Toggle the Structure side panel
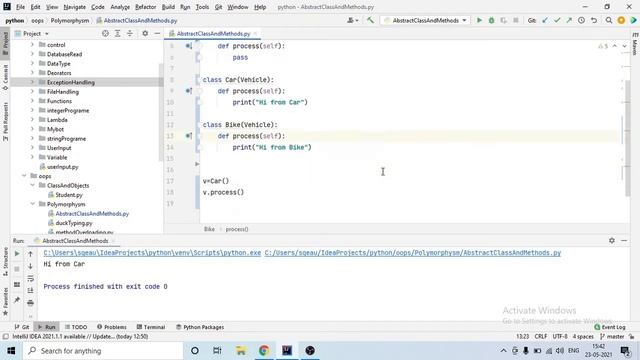This screenshot has width=640, height=360. [5, 262]
